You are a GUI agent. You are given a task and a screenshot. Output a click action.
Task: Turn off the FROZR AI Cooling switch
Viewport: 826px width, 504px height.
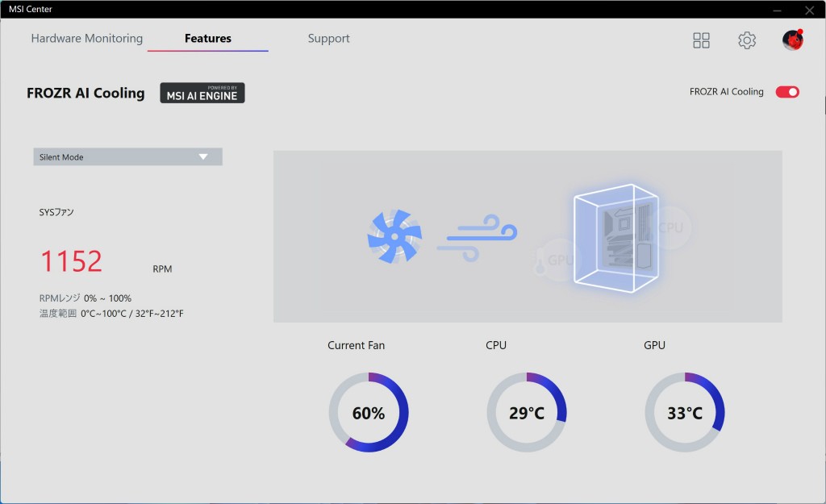tap(787, 92)
